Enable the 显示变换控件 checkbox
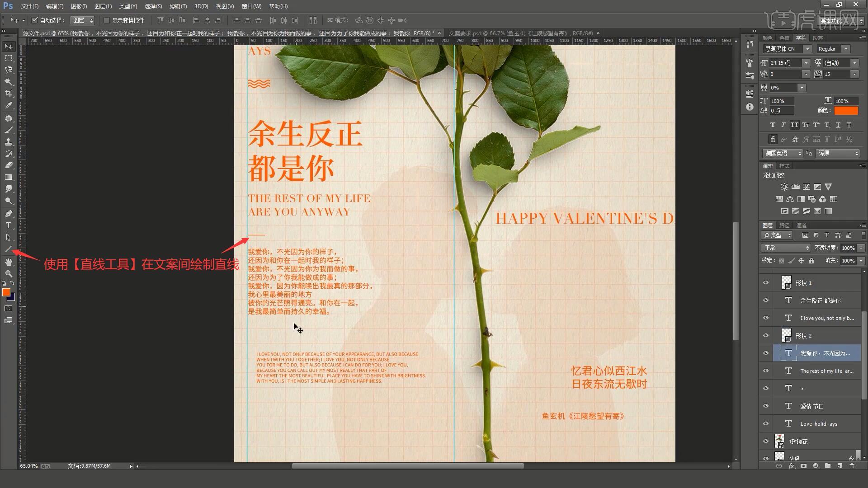 coord(107,20)
